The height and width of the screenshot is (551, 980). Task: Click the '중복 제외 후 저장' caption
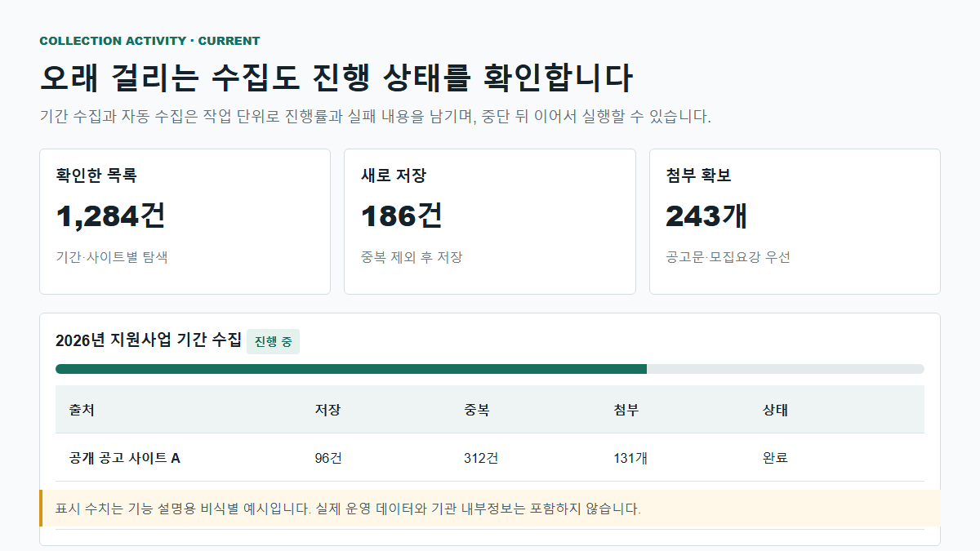(412, 257)
